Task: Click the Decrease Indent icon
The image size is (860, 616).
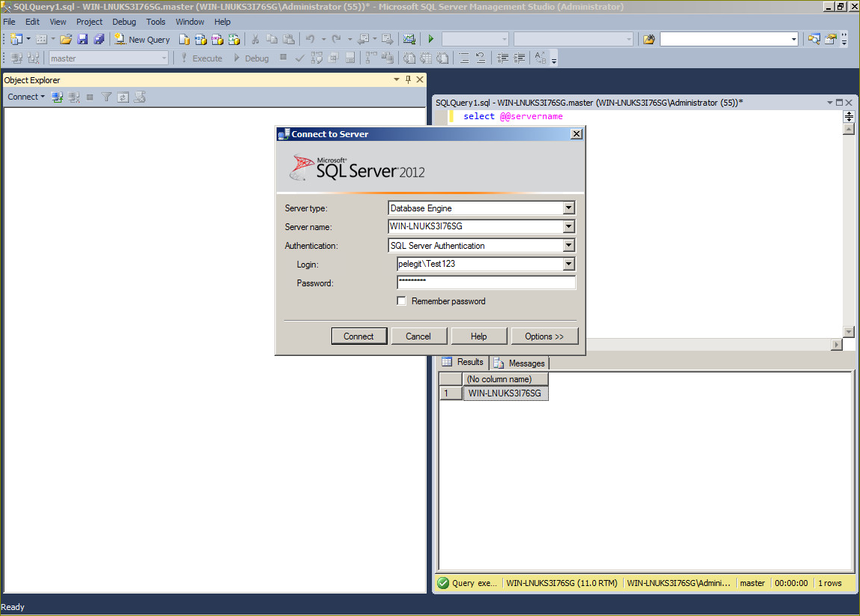Action: pos(502,58)
